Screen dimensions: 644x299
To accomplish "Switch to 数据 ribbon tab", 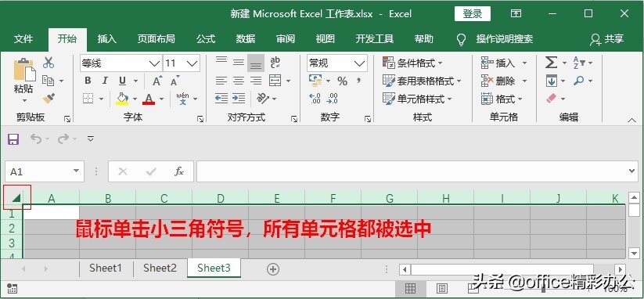I will click(x=246, y=39).
